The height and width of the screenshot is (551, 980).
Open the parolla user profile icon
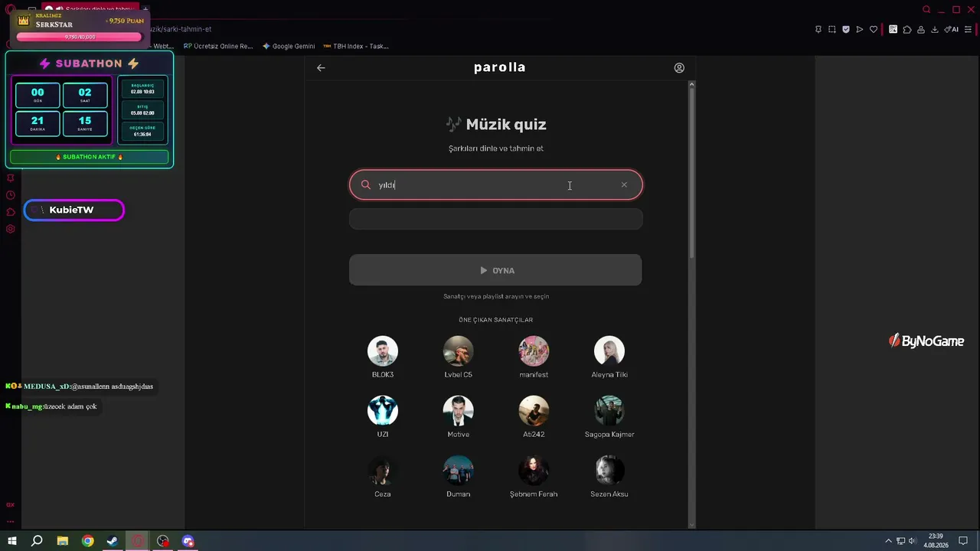point(679,67)
